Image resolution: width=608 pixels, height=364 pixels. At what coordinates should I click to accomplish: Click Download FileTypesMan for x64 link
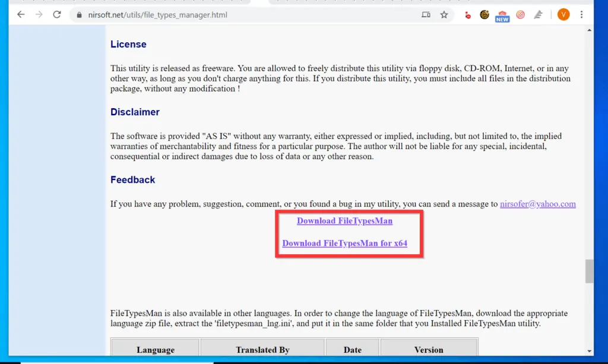tap(344, 243)
